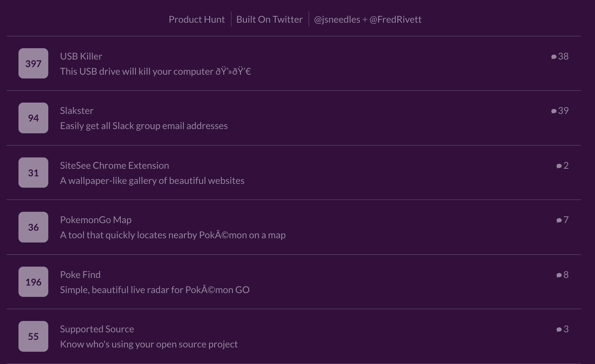Click the 55 vote badge
Image resolution: width=595 pixels, height=364 pixels.
point(33,336)
